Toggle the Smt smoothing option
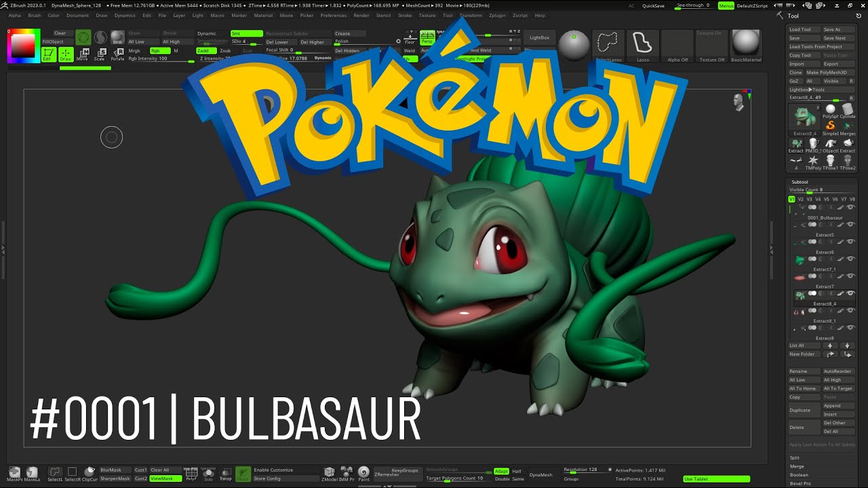Viewport: 868px width, 488px height. click(x=246, y=33)
